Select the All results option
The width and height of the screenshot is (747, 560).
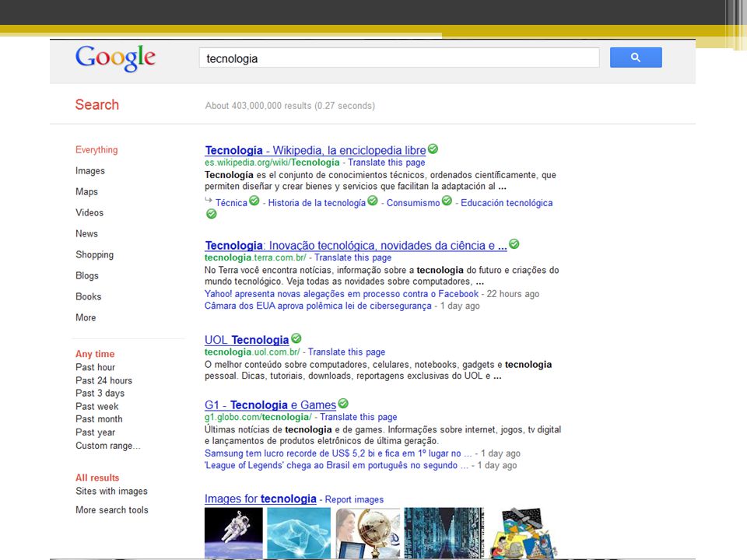[x=97, y=478]
